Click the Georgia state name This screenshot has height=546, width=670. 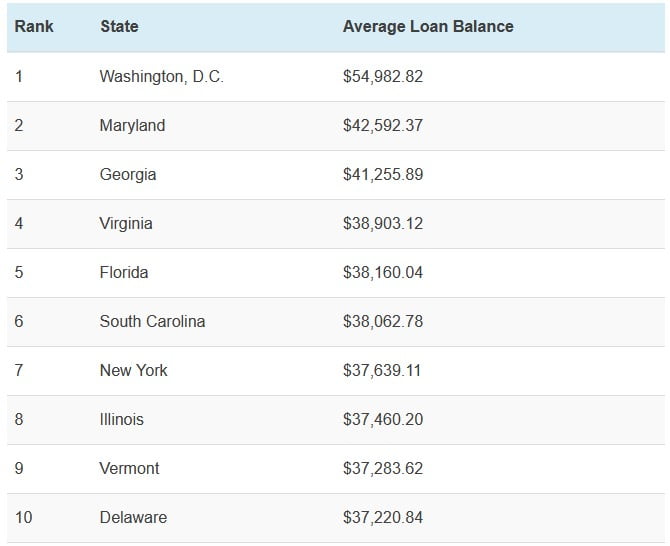tap(128, 174)
